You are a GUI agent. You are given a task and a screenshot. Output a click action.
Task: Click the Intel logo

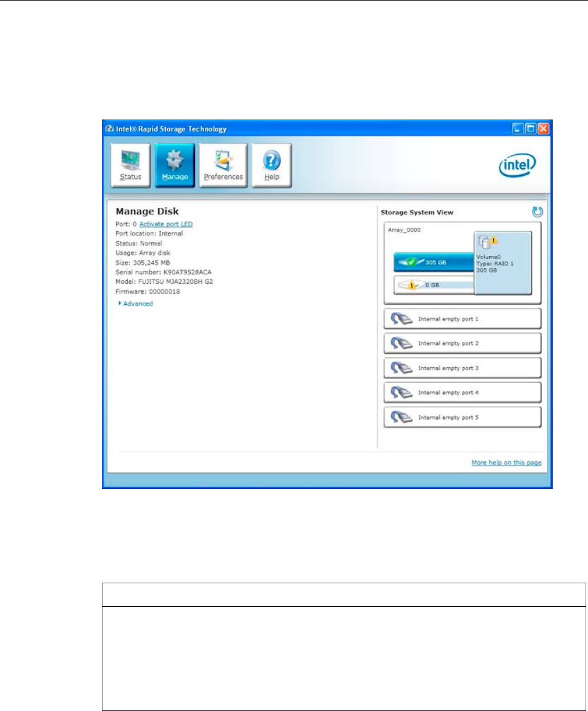(x=517, y=166)
